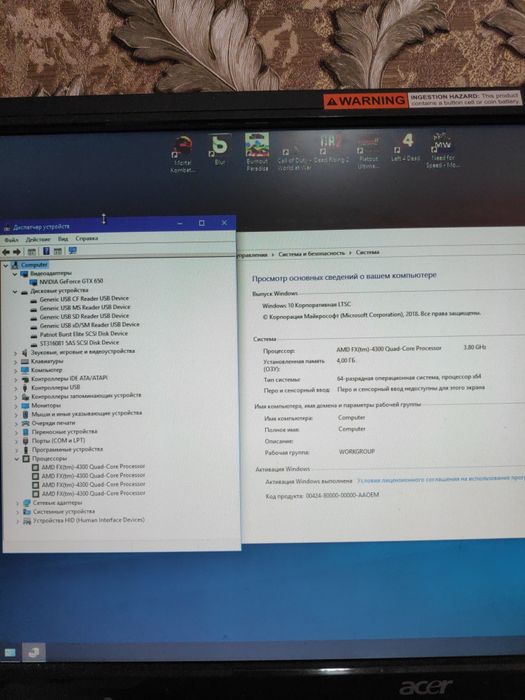Click the Просмотр основных сведений heading
The width and height of the screenshot is (525, 700).
tap(344, 277)
